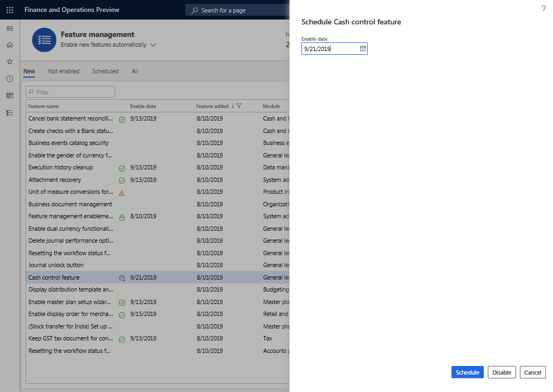The height and width of the screenshot is (392, 553).
Task: Switch to the All tab
Action: point(135,71)
